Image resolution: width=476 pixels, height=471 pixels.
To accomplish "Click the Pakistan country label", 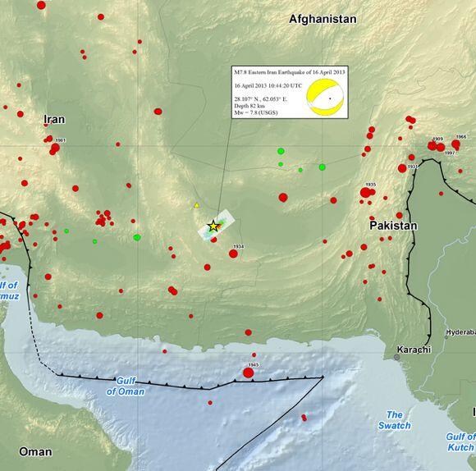I will click(393, 226).
